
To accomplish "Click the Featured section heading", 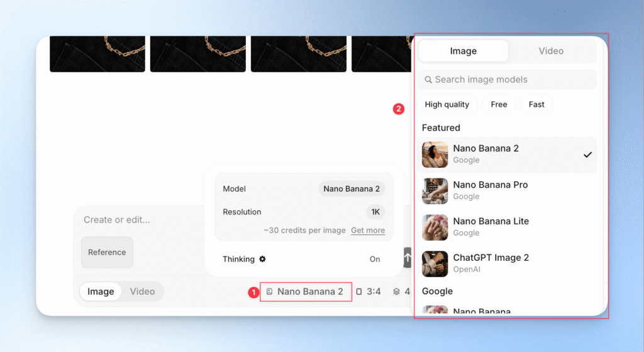I will click(x=441, y=128).
